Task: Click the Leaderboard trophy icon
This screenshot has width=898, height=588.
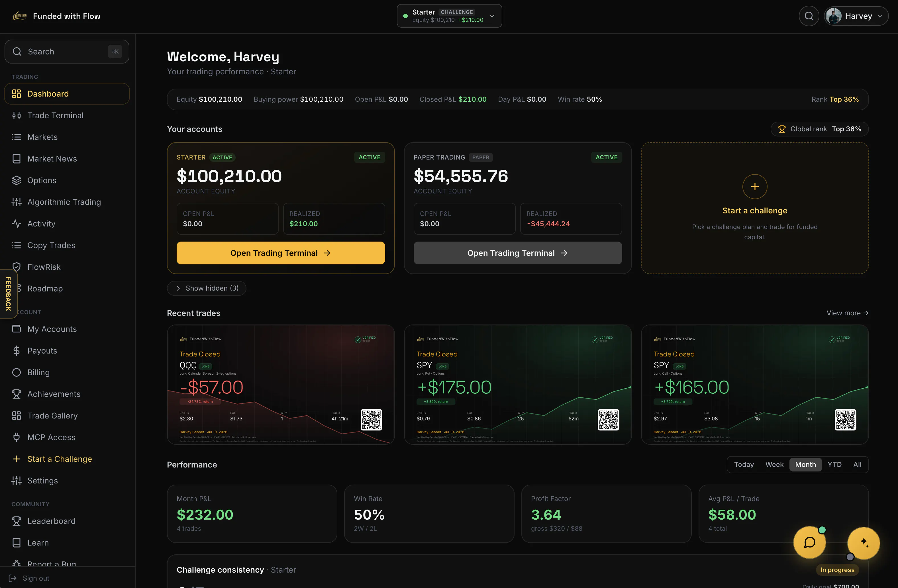Action: (16, 521)
